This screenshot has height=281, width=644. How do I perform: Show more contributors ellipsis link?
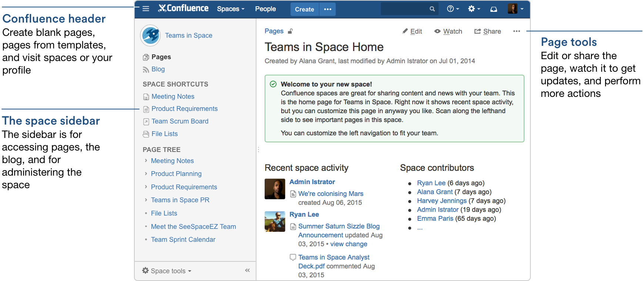click(x=420, y=228)
